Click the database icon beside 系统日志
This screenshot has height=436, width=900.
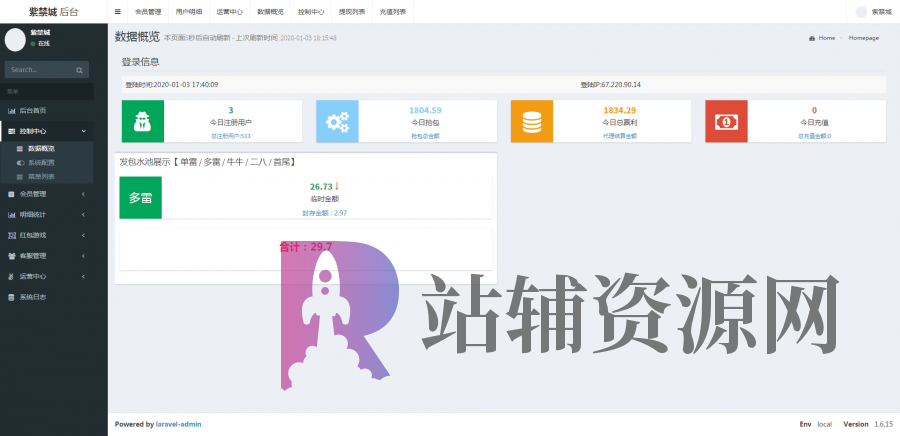[11, 297]
